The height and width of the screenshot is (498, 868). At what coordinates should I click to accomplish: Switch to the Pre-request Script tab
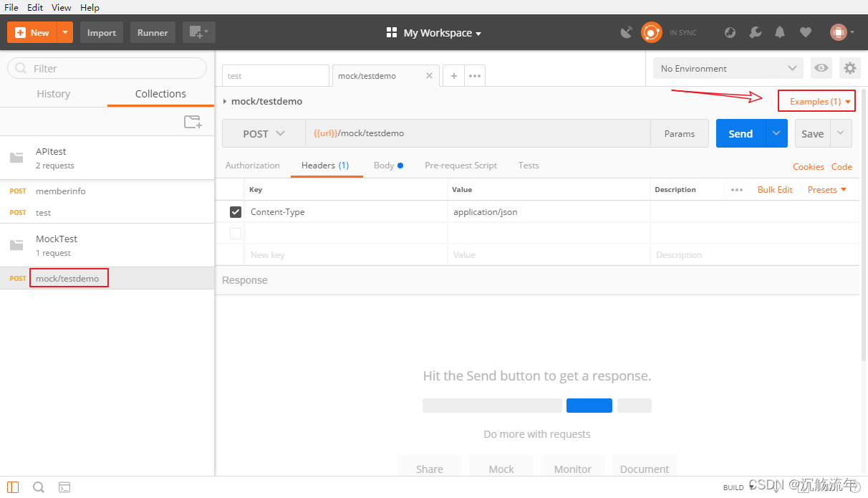[x=460, y=166]
